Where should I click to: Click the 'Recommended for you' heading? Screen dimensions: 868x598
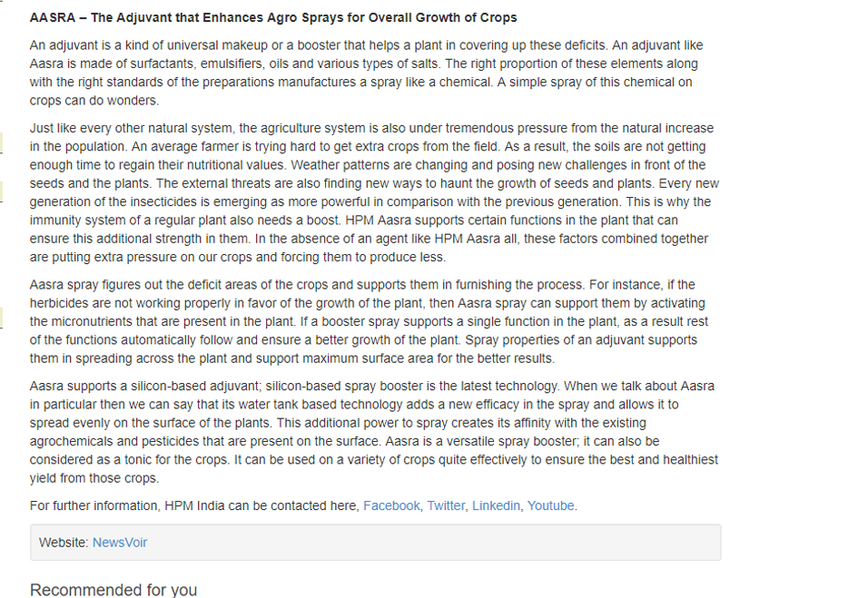point(113,590)
